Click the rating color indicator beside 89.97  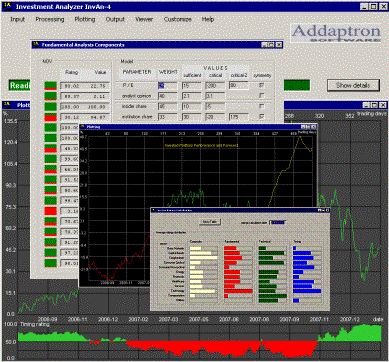click(x=50, y=96)
